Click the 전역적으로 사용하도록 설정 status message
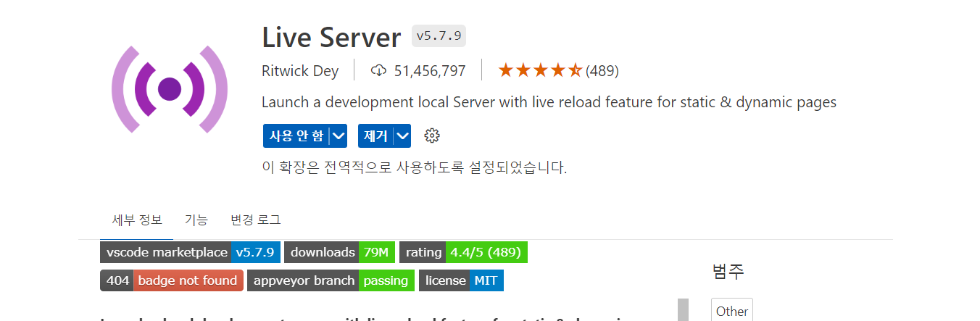980x321 pixels. (x=414, y=167)
